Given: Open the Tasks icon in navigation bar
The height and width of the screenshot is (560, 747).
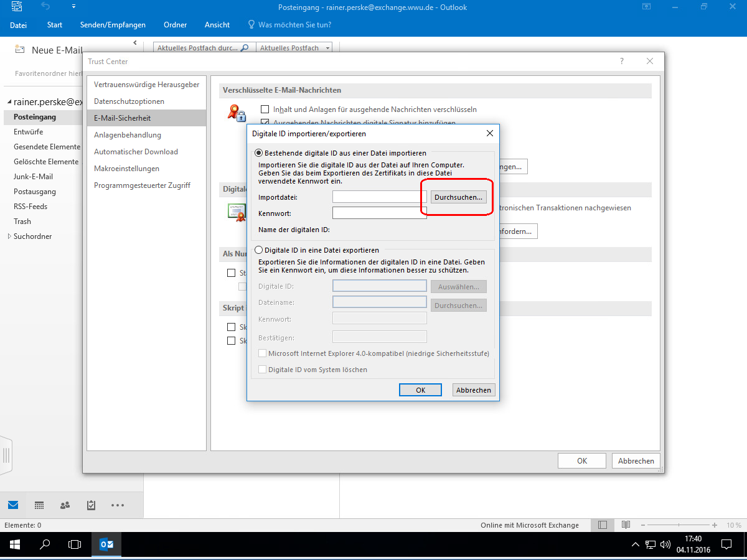Looking at the screenshot, I should pyautogui.click(x=91, y=505).
